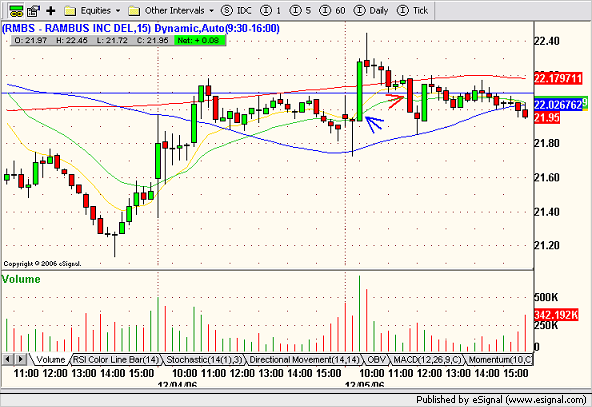Click the O: 21.97 open value
The image size is (592, 407).
click(31, 40)
